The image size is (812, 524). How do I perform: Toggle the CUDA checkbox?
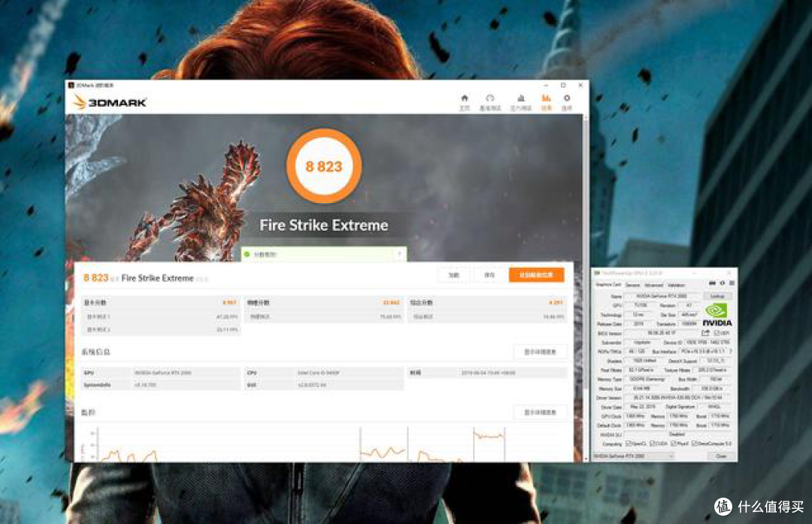point(652,444)
